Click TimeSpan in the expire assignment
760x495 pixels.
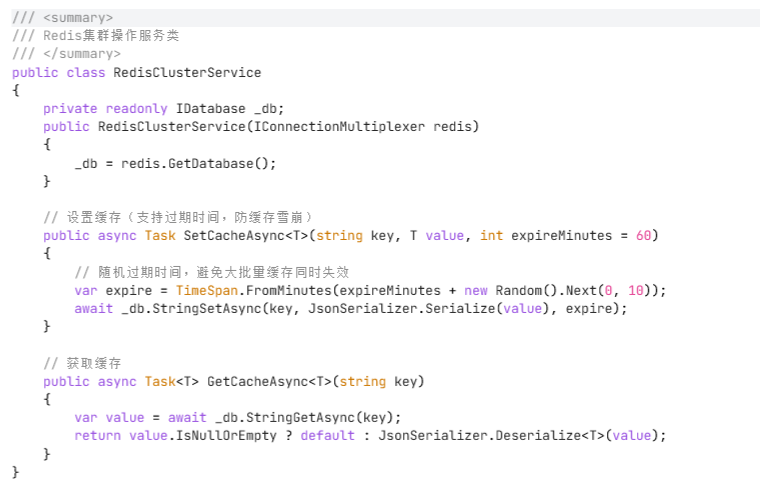(x=206, y=291)
